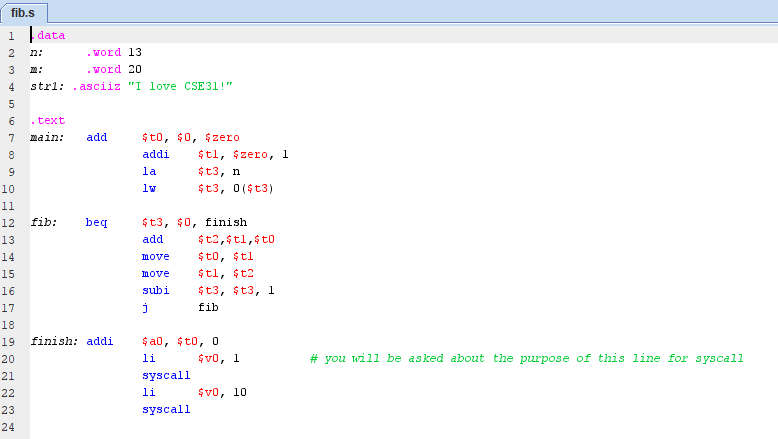This screenshot has width=778, height=439.
Task: Click the la instruction on line 9
Action: [149, 172]
